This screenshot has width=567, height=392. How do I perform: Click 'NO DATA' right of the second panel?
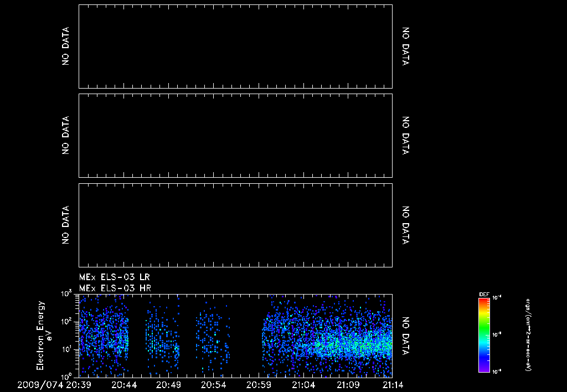point(406,135)
